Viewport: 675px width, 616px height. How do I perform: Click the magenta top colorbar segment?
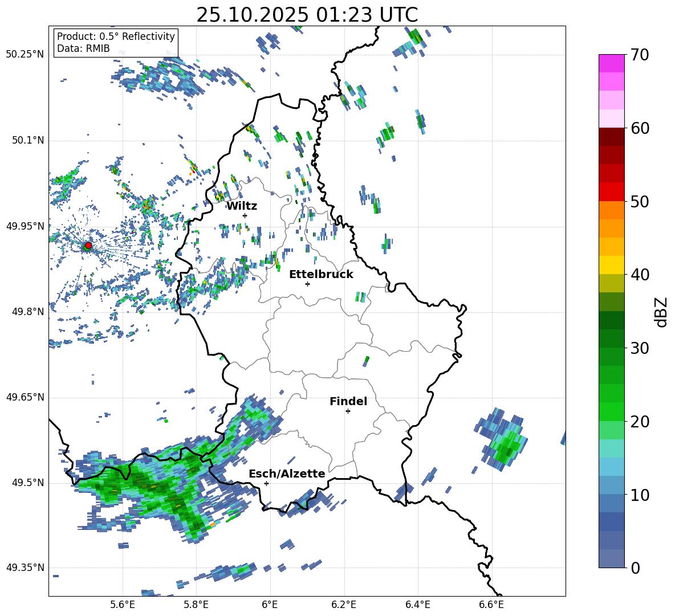tap(612, 63)
